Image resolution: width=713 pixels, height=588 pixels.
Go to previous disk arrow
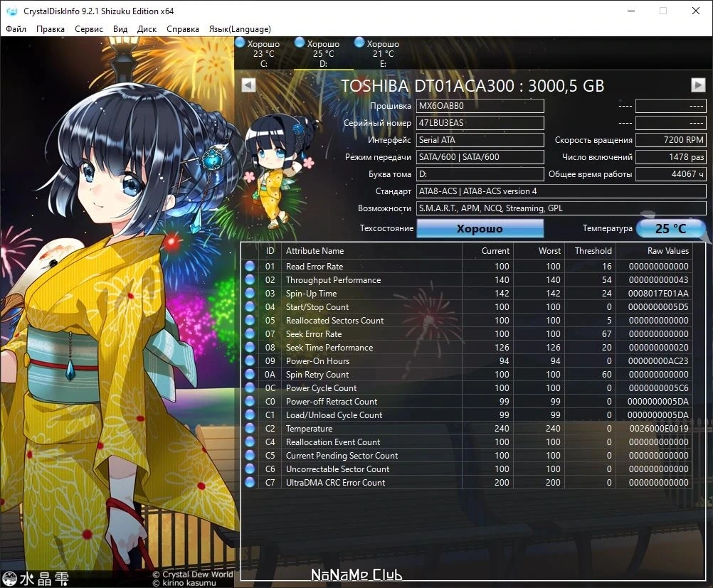(248, 85)
